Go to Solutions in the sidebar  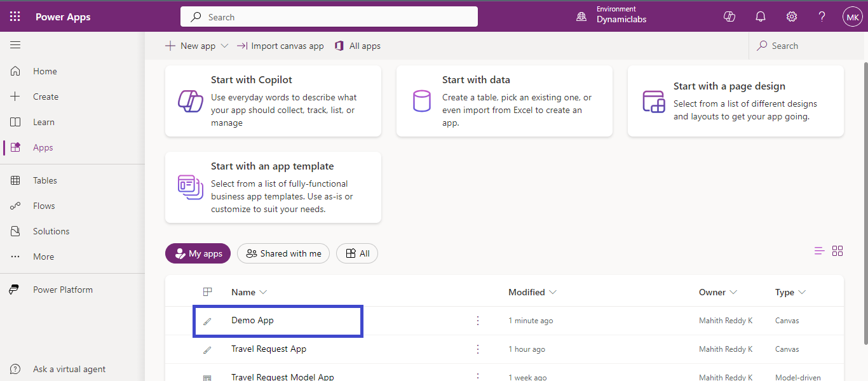coord(51,231)
